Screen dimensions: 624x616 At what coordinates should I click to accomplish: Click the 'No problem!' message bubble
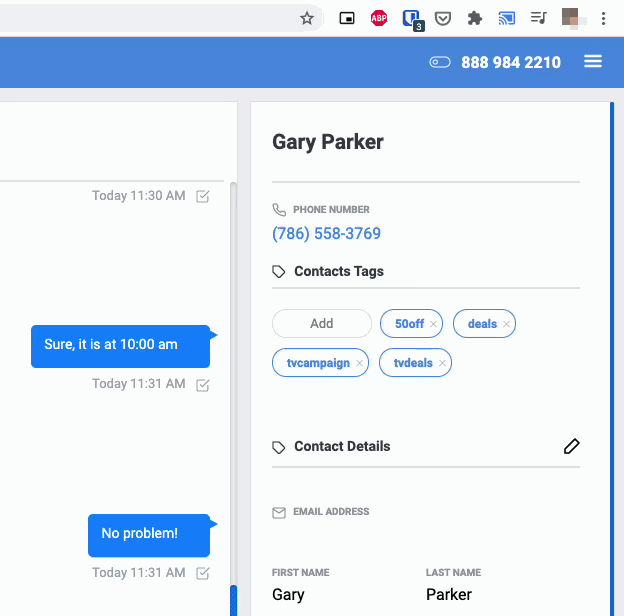pyautogui.click(x=149, y=536)
